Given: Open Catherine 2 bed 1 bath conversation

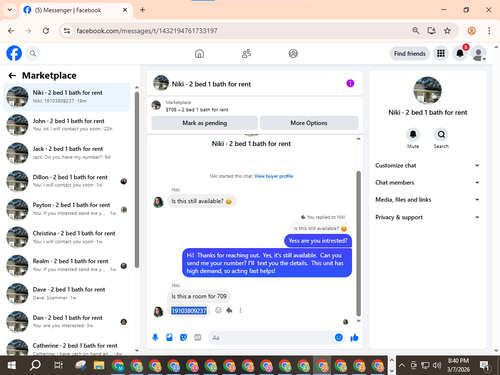Looking at the screenshot, I should point(67,347).
